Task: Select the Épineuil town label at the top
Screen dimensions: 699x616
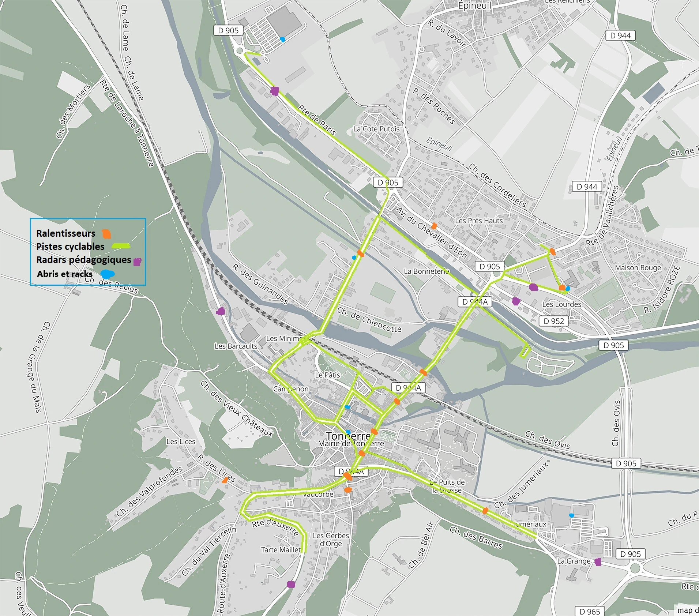Action: pyautogui.click(x=474, y=6)
